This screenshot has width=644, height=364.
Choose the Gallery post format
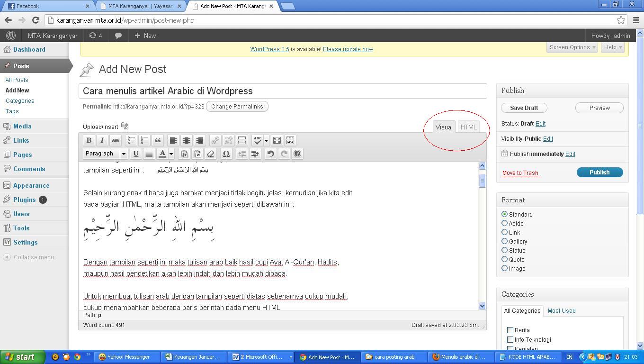(x=504, y=241)
